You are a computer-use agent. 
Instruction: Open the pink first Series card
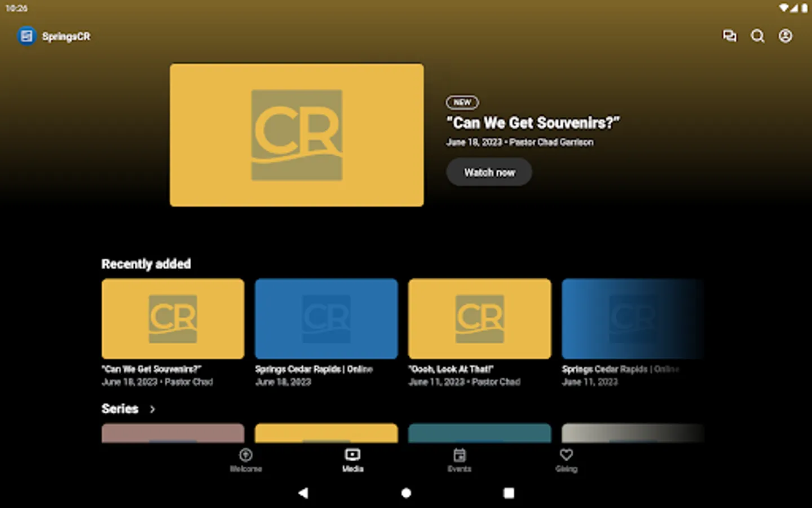pyautogui.click(x=173, y=433)
